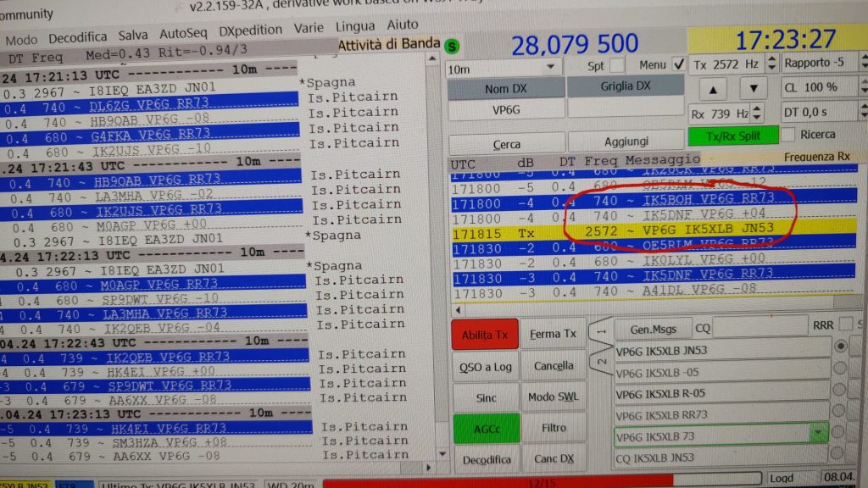
Task: Click the Filtro button
Action: 554,428
